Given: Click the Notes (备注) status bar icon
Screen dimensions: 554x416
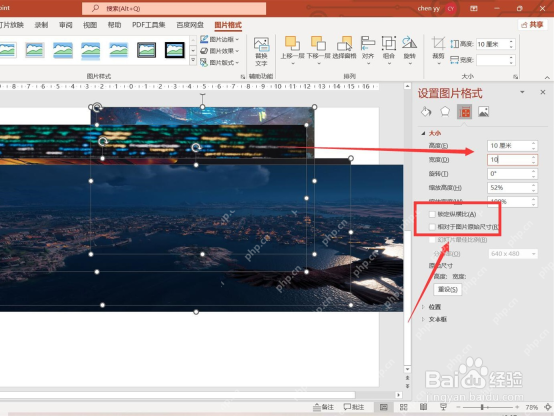Looking at the screenshot, I should (x=324, y=407).
